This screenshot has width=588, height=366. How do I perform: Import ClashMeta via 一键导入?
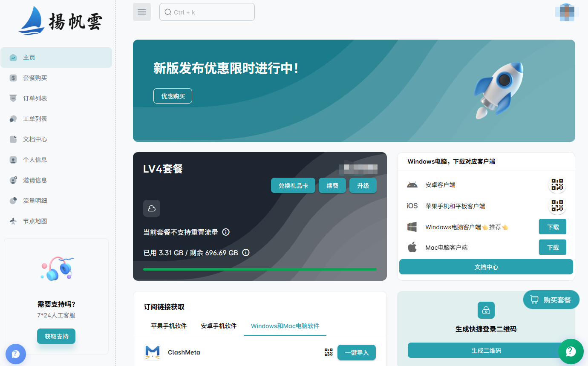356,352
